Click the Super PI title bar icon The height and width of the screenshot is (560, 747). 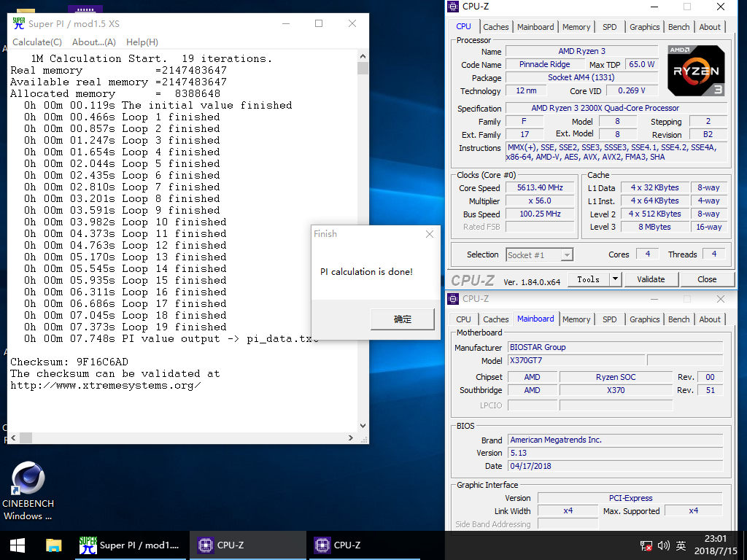[18, 23]
